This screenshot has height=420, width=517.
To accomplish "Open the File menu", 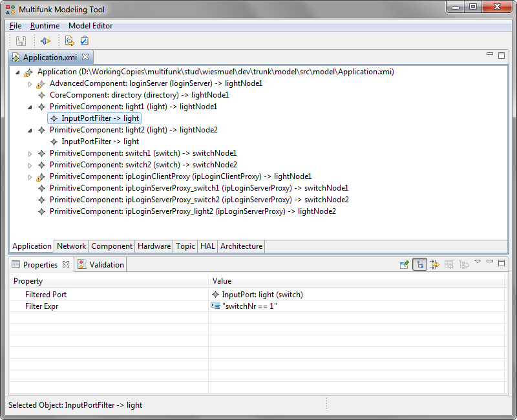I will [x=16, y=26].
